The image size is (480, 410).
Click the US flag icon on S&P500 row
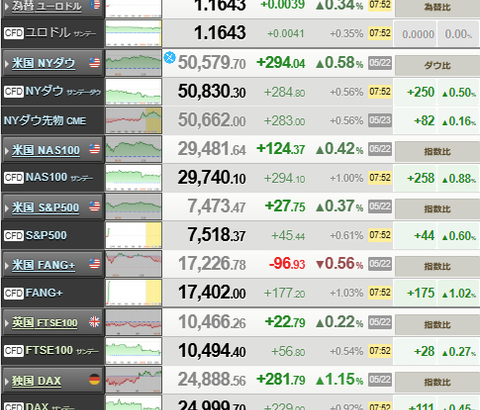click(x=95, y=206)
